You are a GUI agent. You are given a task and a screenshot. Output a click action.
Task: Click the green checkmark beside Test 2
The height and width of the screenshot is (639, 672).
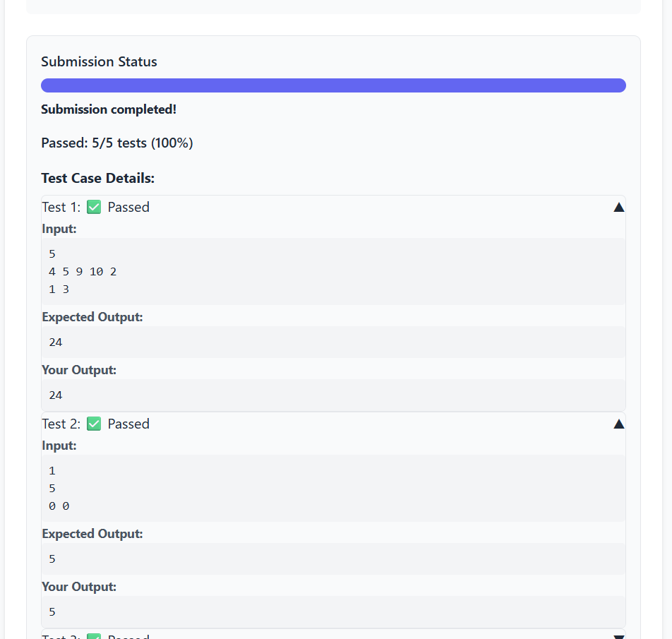[94, 423]
